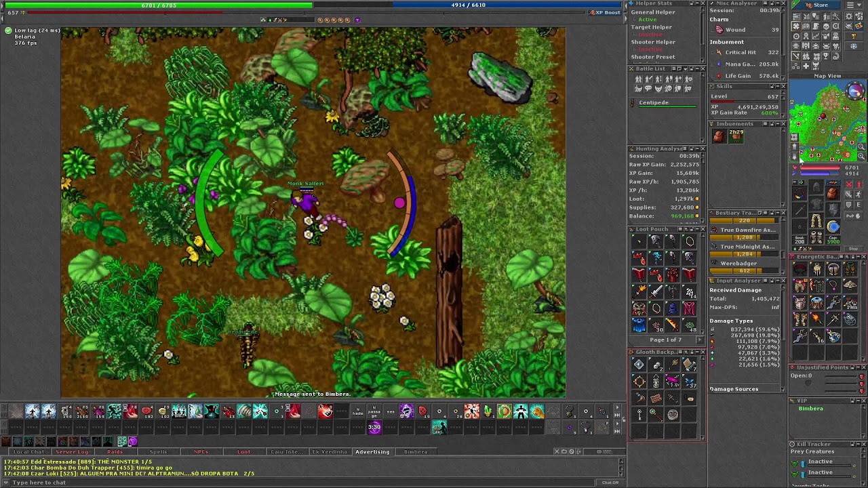Click the gold trophy icon in side buttons
The image size is (868, 488).
854,36
